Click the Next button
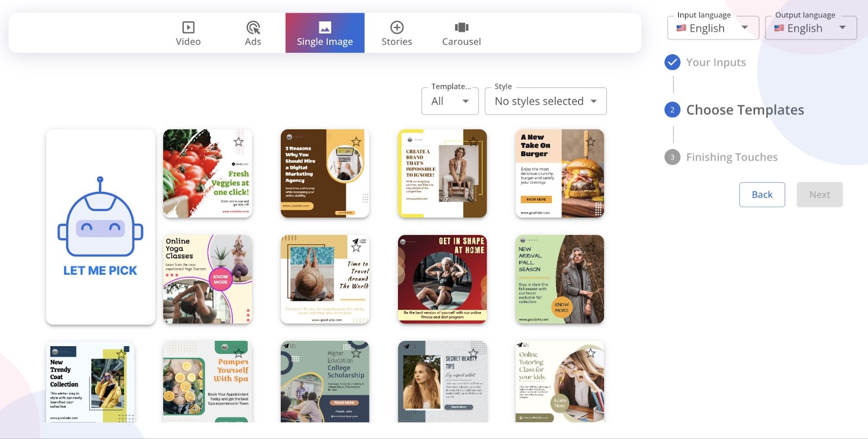The height and width of the screenshot is (439, 868). [819, 195]
